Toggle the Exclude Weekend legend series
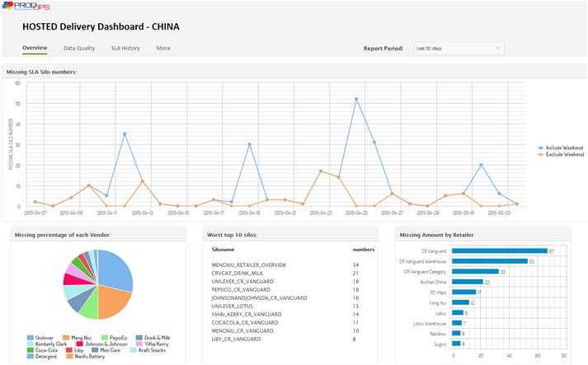588x365 pixels. (x=561, y=155)
